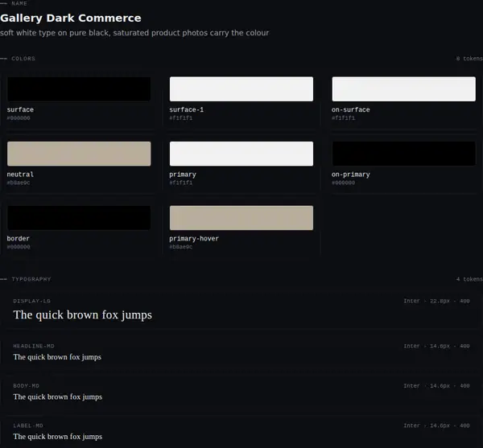Click the TYPOGRAPHY section heading

coord(31,279)
